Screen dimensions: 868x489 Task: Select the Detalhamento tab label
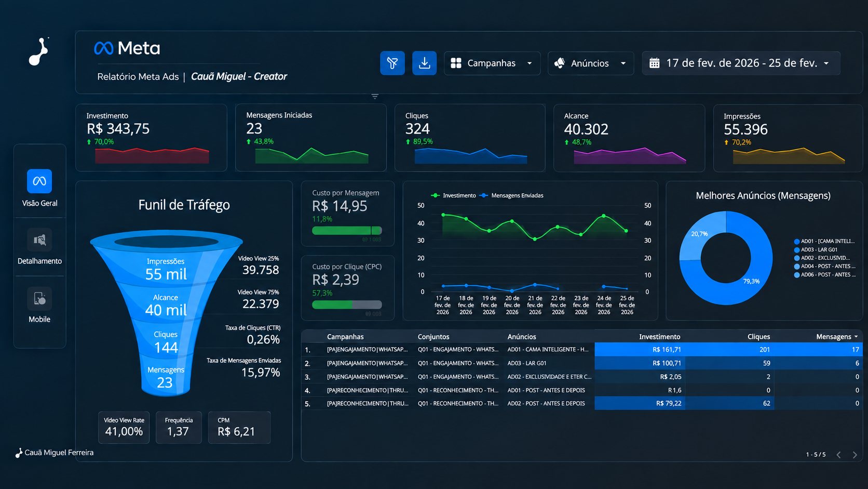coord(39,261)
